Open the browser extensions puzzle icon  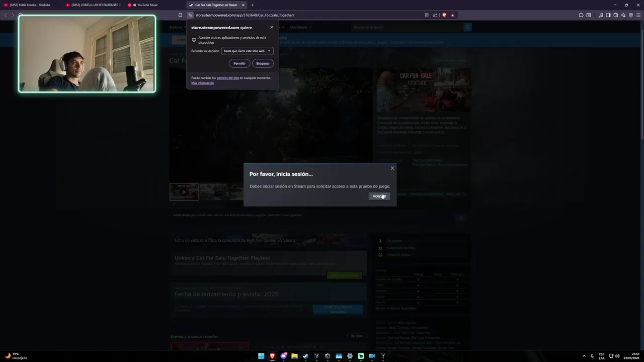pyautogui.click(x=581, y=15)
